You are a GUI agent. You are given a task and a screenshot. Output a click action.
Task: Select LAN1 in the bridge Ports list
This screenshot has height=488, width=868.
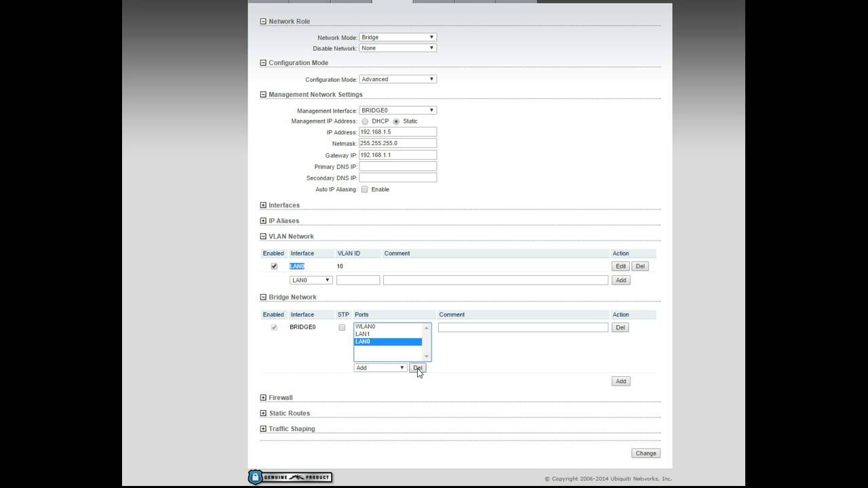pyautogui.click(x=388, y=334)
